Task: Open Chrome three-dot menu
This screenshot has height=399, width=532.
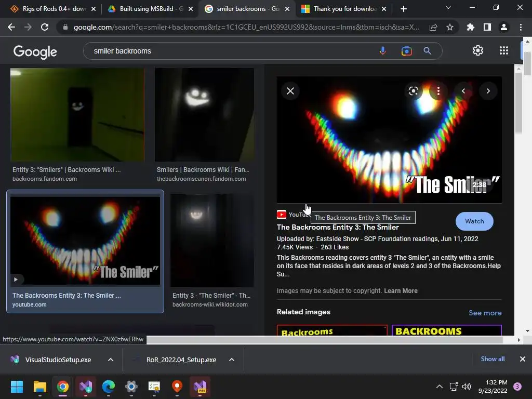Action: pyautogui.click(x=521, y=27)
